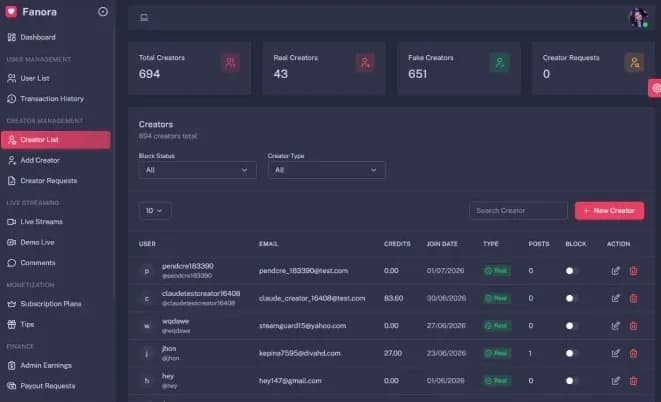Click the Real badge in pendcre183390 row
Screen dimensions: 661x402
coord(497,271)
